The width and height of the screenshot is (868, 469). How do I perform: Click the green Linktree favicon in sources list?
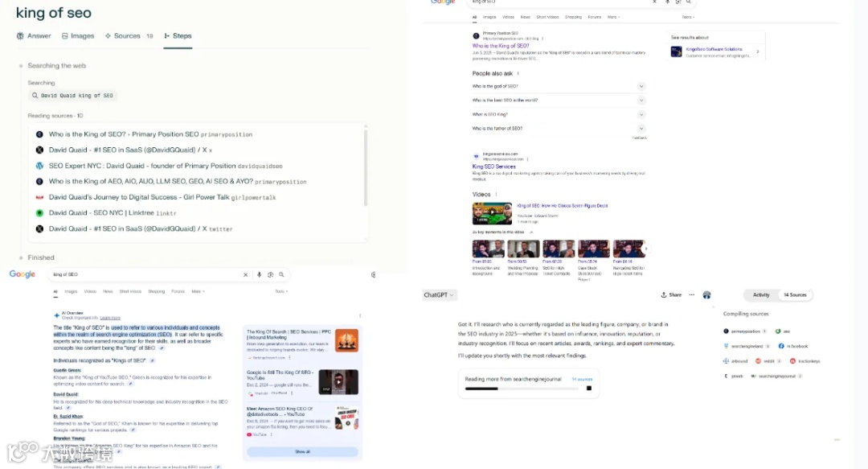click(x=39, y=213)
